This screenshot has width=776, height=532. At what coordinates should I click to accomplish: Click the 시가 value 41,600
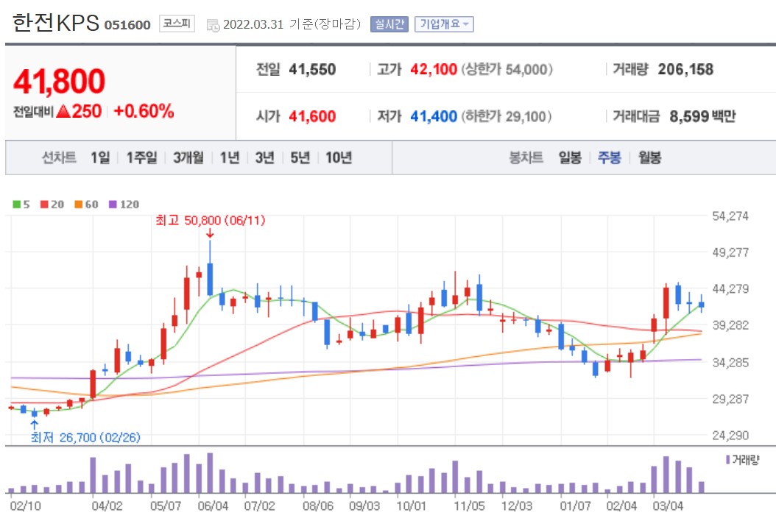312,116
